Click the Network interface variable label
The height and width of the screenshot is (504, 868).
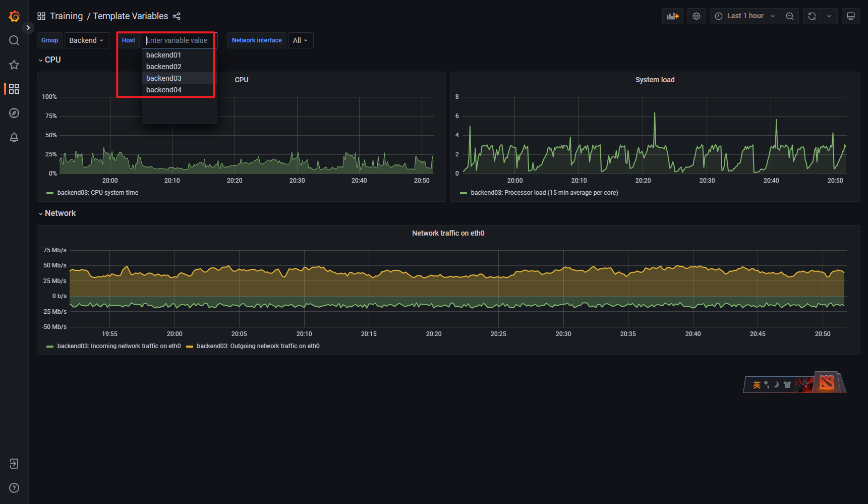(x=257, y=40)
